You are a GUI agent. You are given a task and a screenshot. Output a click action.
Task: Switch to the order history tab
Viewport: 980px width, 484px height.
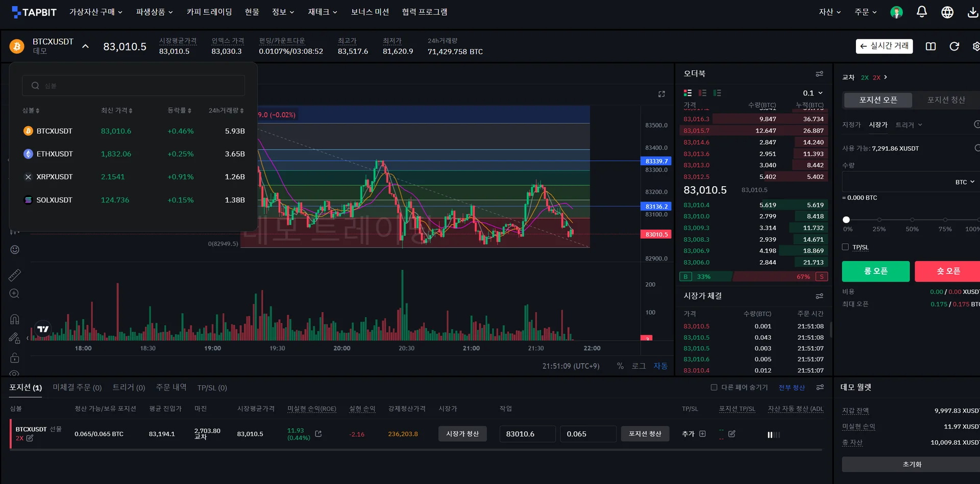[x=171, y=388]
